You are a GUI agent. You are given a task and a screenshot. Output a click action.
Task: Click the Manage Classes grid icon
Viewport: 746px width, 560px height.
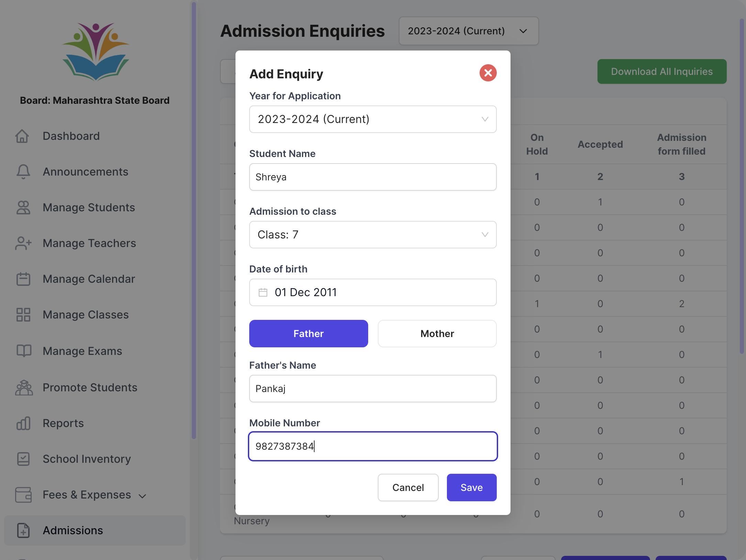pos(23,315)
